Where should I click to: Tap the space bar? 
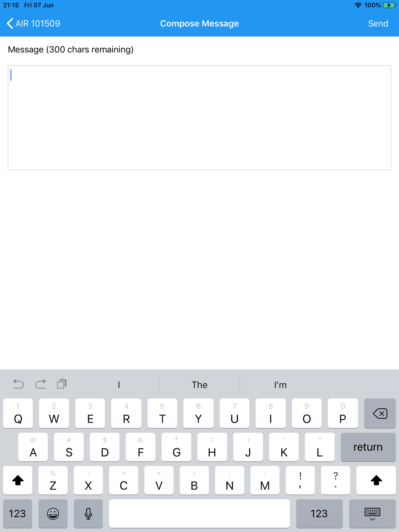pyautogui.click(x=199, y=514)
